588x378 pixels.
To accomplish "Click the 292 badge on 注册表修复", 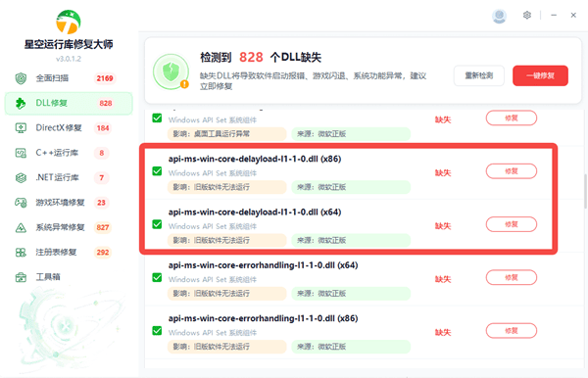I will pos(103,252).
